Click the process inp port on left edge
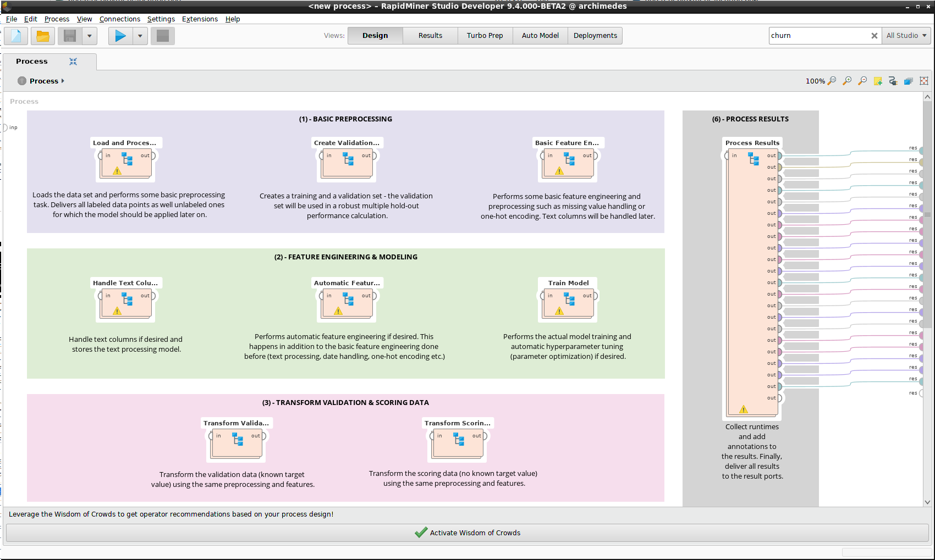 click(x=5, y=127)
